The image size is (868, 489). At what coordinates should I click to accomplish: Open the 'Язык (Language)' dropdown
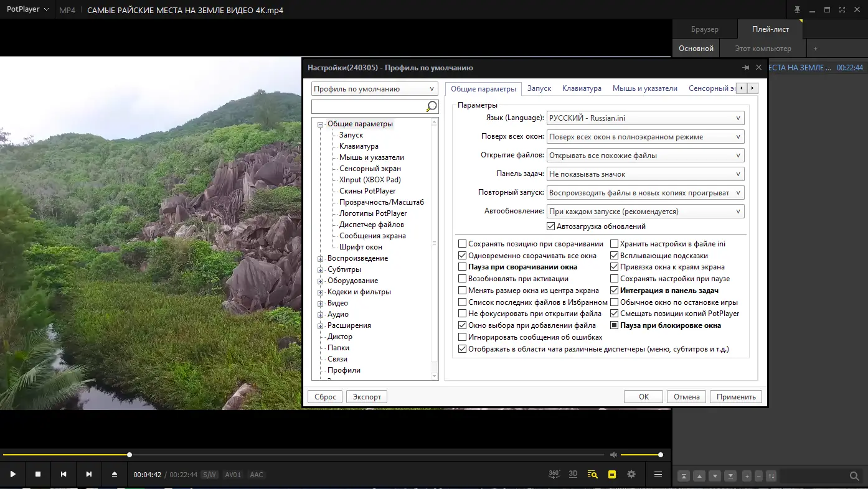646,118
